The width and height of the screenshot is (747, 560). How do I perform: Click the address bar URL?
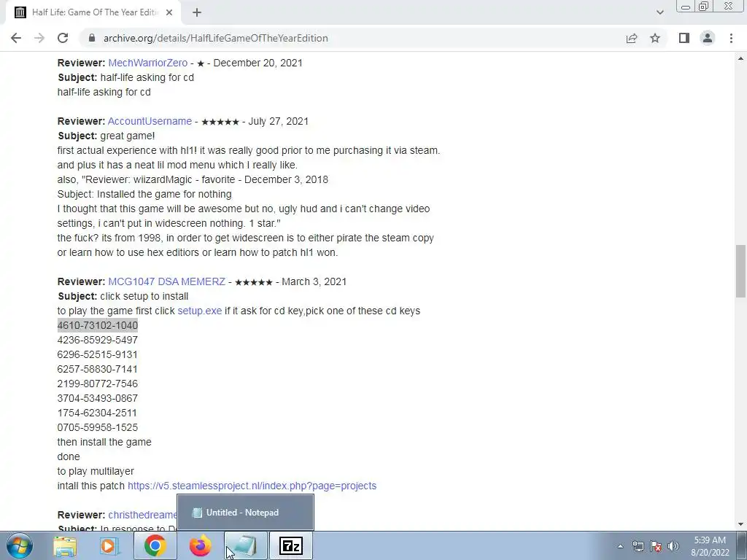coord(215,38)
